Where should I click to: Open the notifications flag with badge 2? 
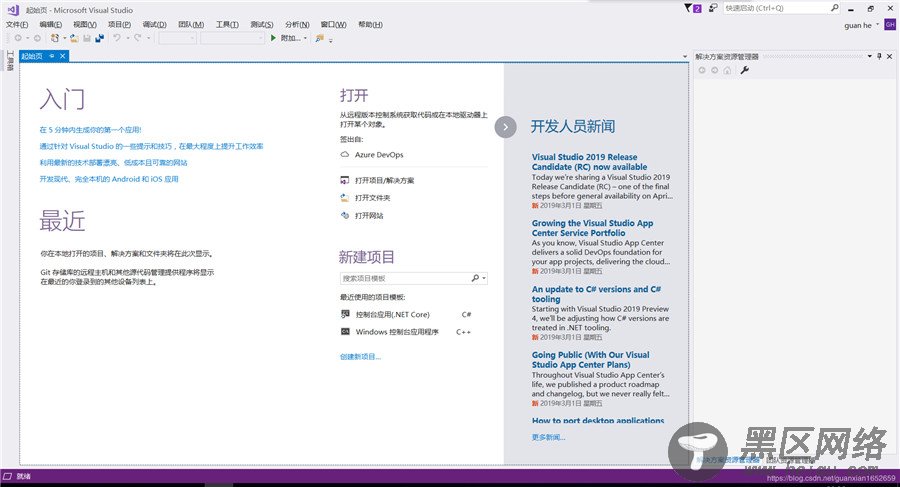pos(692,8)
